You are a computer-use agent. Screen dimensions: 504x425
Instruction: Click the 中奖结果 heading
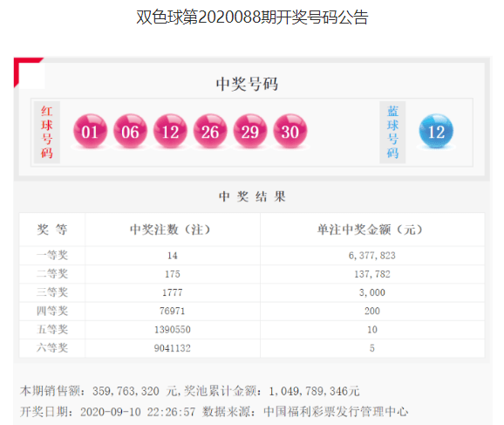coord(252,196)
